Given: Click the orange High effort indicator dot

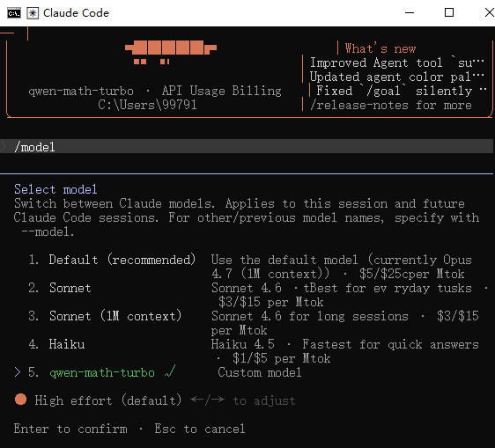Looking at the screenshot, I should (21, 399).
